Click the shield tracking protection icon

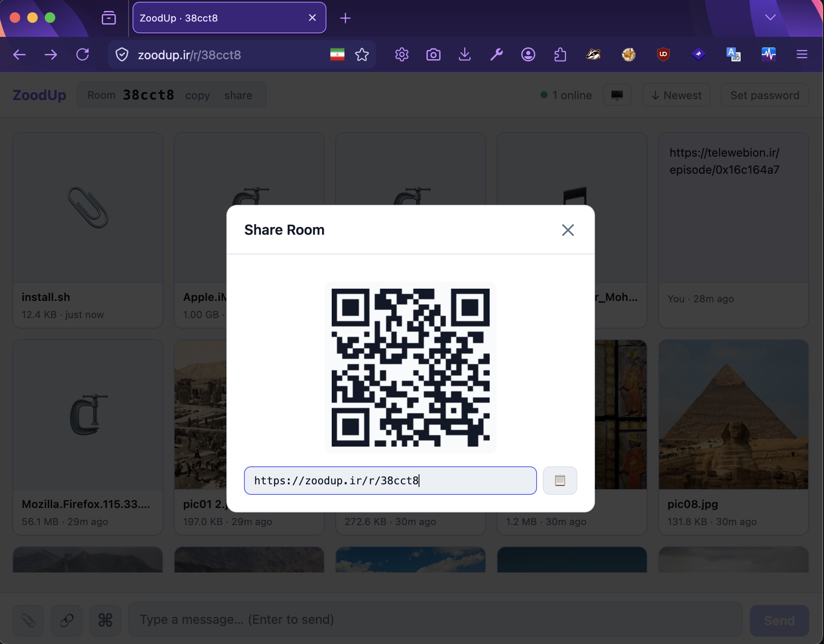click(122, 55)
